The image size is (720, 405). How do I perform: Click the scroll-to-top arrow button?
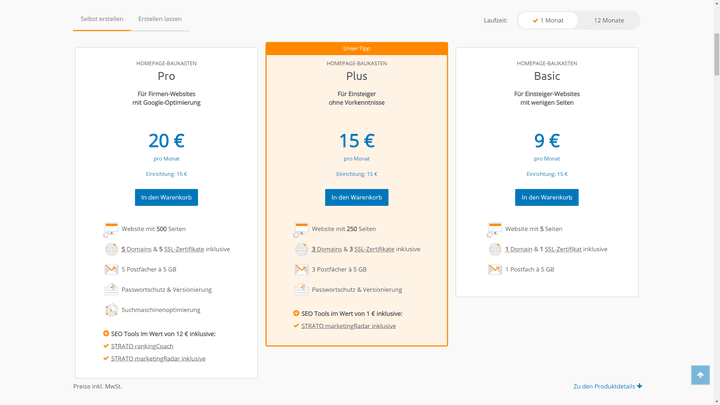click(700, 375)
